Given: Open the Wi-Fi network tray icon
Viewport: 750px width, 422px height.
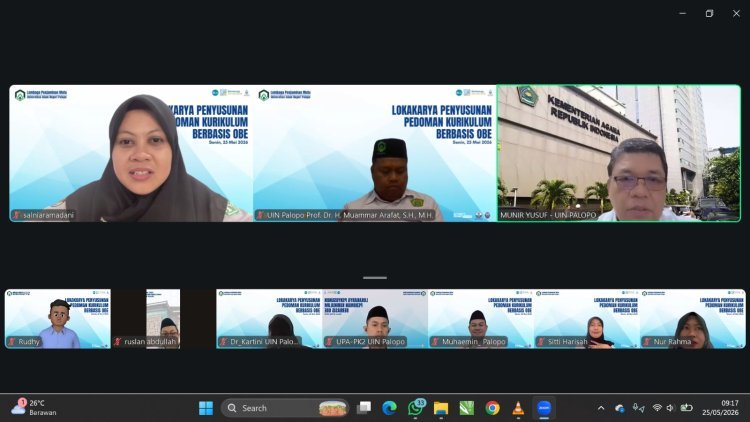Looking at the screenshot, I should [657, 408].
